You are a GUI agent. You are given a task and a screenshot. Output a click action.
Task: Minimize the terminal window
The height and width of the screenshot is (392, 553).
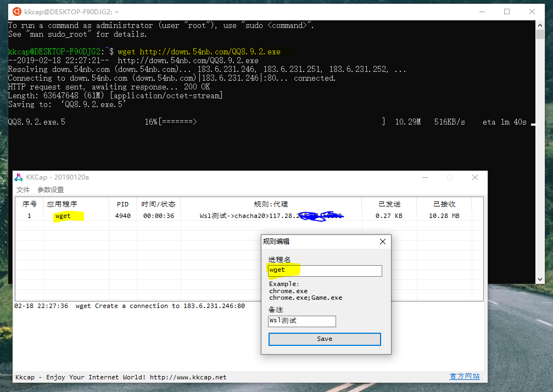pyautogui.click(x=482, y=12)
